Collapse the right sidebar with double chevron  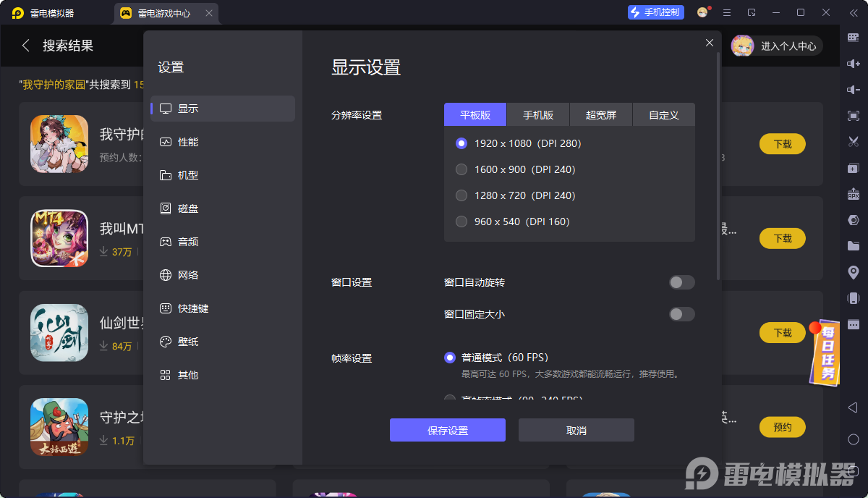854,12
